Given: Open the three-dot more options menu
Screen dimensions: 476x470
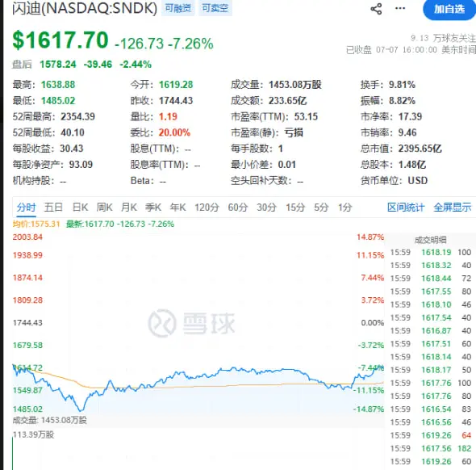Looking at the screenshot, I should point(400,8).
